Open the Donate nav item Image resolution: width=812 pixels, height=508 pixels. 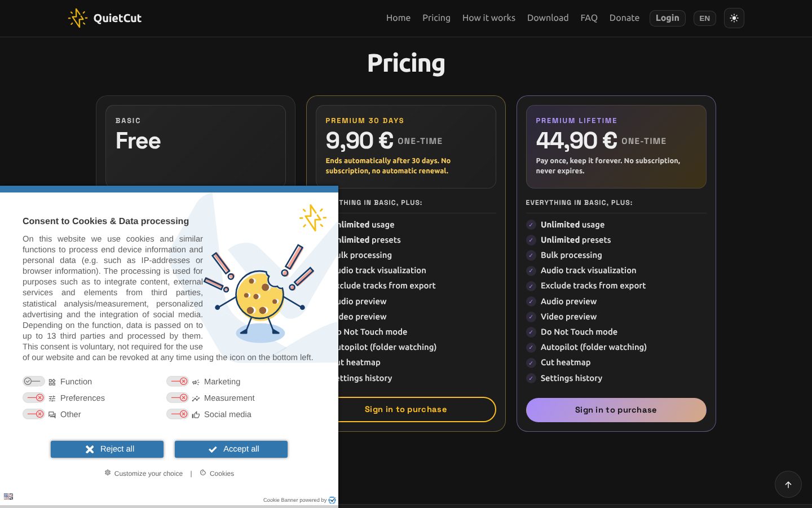click(624, 18)
